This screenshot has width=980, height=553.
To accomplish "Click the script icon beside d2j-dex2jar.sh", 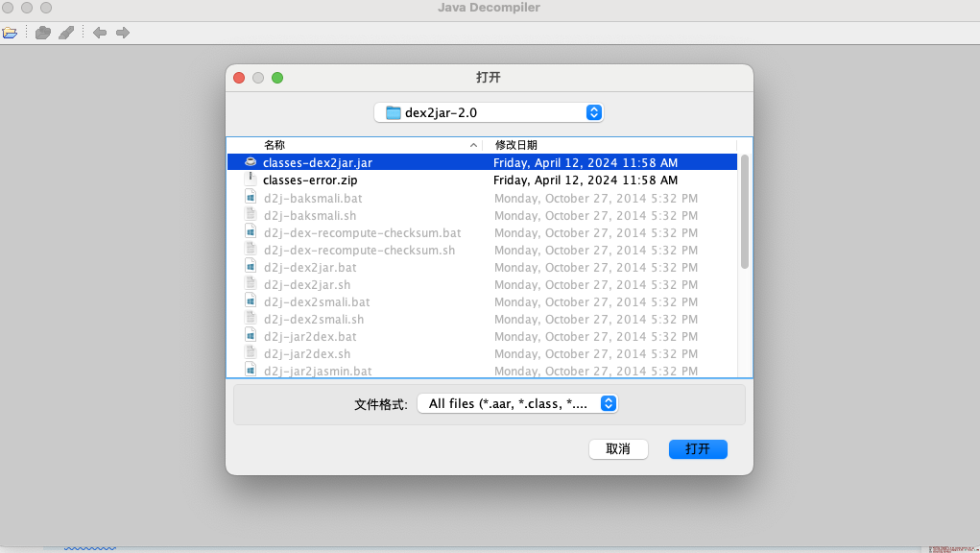I will (251, 284).
